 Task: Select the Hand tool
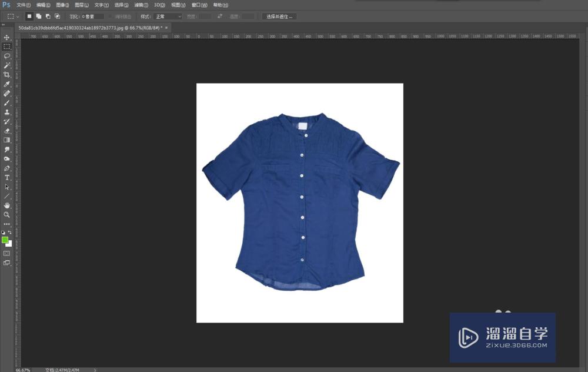coord(7,205)
